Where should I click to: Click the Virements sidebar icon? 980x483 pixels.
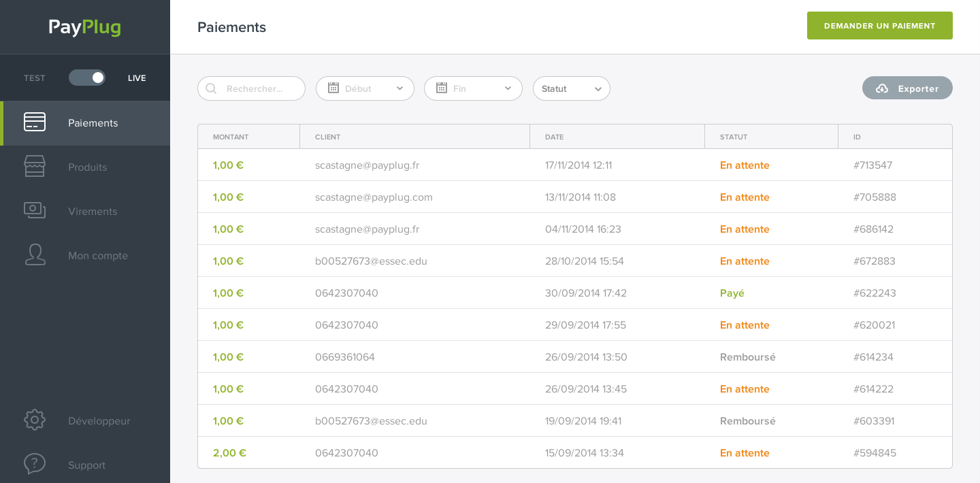pyautogui.click(x=35, y=210)
